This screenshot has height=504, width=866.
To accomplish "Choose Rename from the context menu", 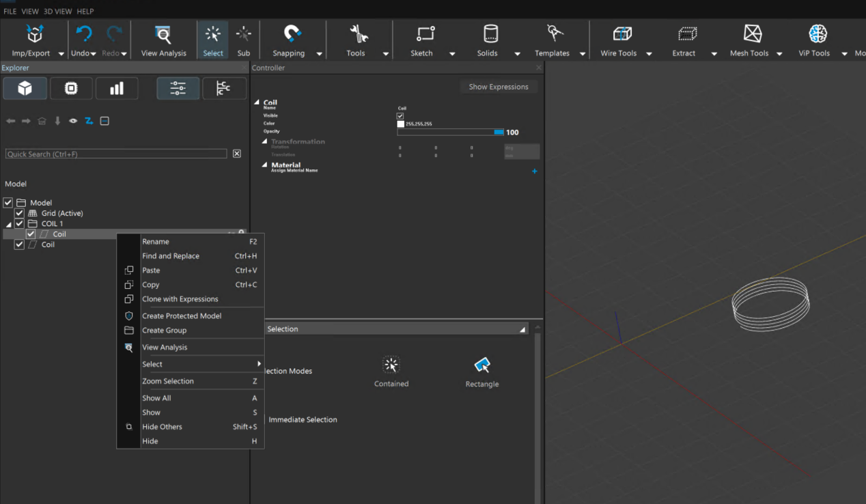I will coord(156,242).
